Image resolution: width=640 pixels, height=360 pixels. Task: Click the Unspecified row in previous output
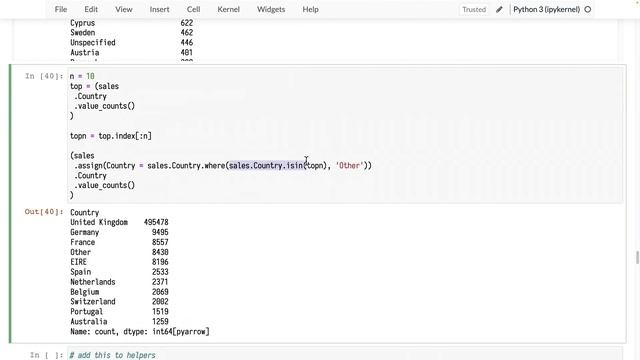coord(131,42)
